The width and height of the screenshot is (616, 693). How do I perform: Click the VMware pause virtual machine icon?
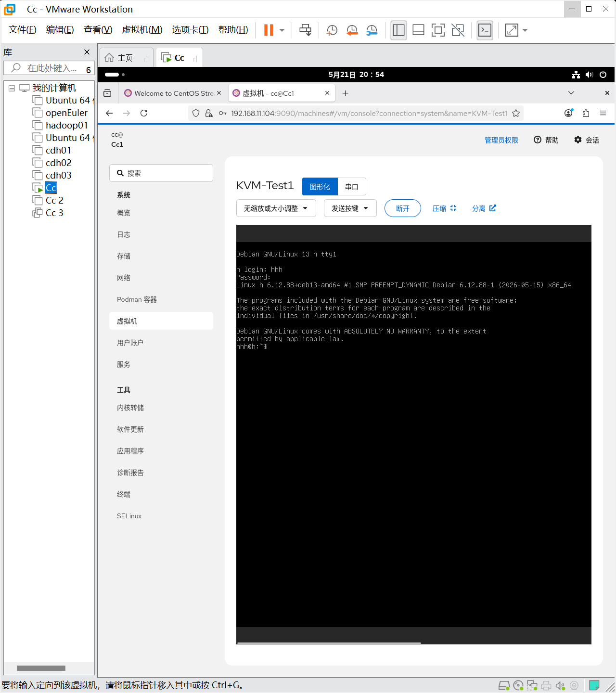[x=269, y=30]
